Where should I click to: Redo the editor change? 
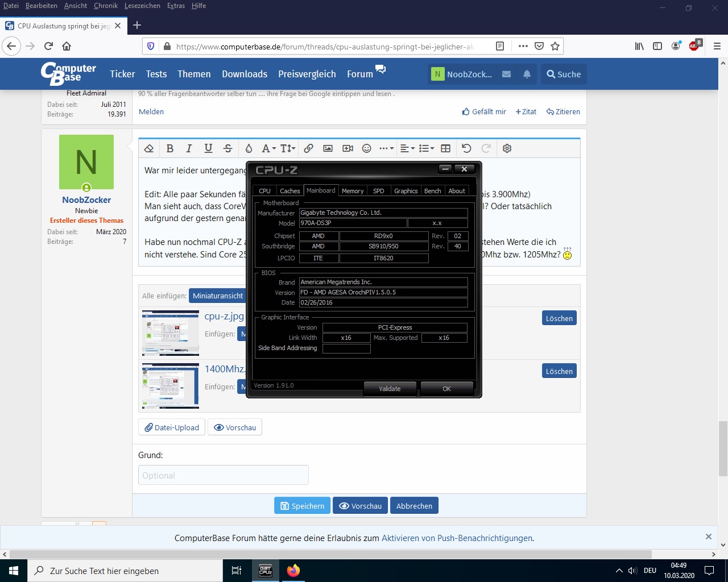pyautogui.click(x=486, y=148)
